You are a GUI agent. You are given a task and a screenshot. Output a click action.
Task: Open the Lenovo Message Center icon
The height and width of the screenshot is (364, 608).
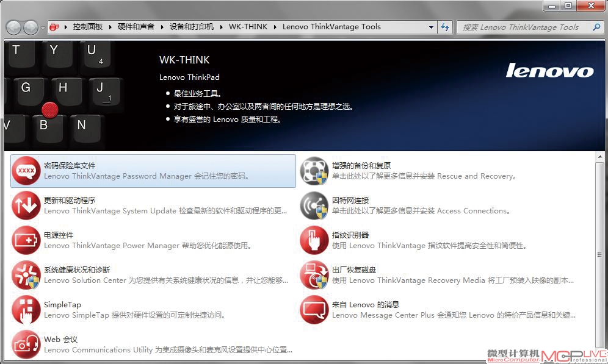pos(314,310)
